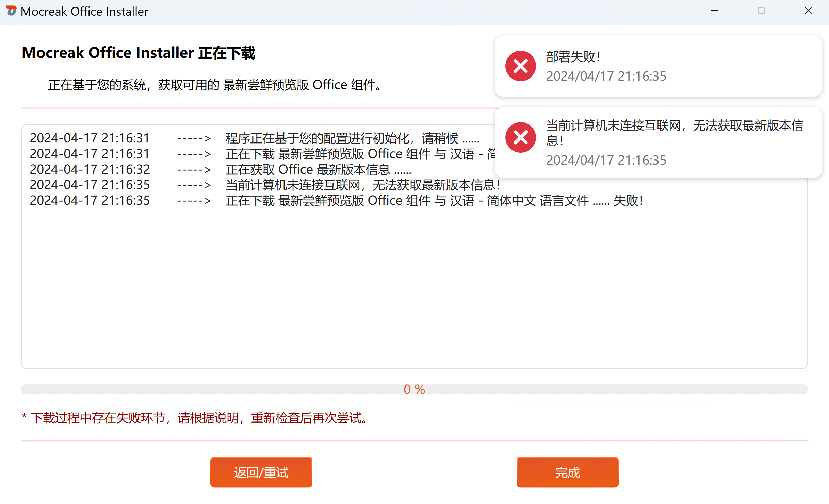Click the heading Mocreak Office Installer 正在下载
Viewport: 829px width, 504px height.
139,53
